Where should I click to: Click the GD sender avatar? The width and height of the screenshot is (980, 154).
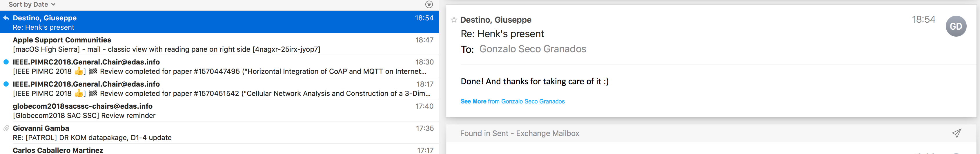pos(956,26)
